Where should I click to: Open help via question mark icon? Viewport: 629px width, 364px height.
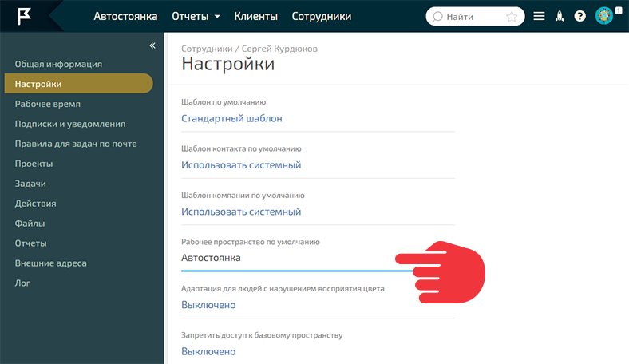point(580,17)
